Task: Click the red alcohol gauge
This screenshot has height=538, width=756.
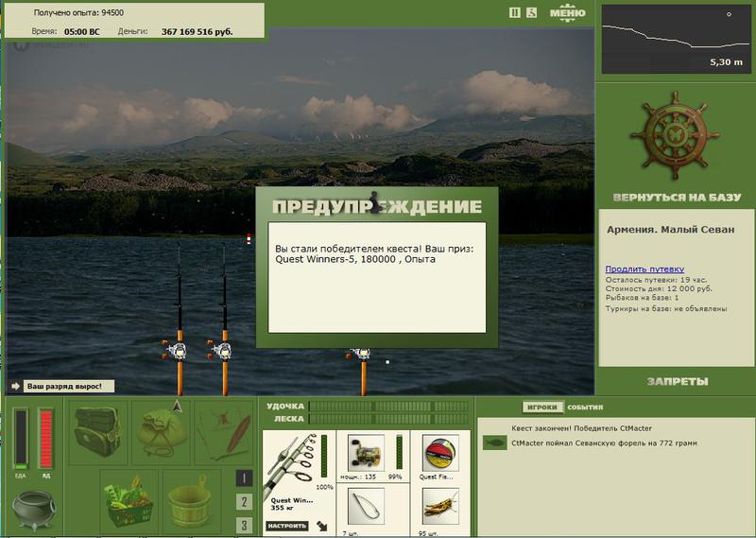Action: tap(45, 439)
